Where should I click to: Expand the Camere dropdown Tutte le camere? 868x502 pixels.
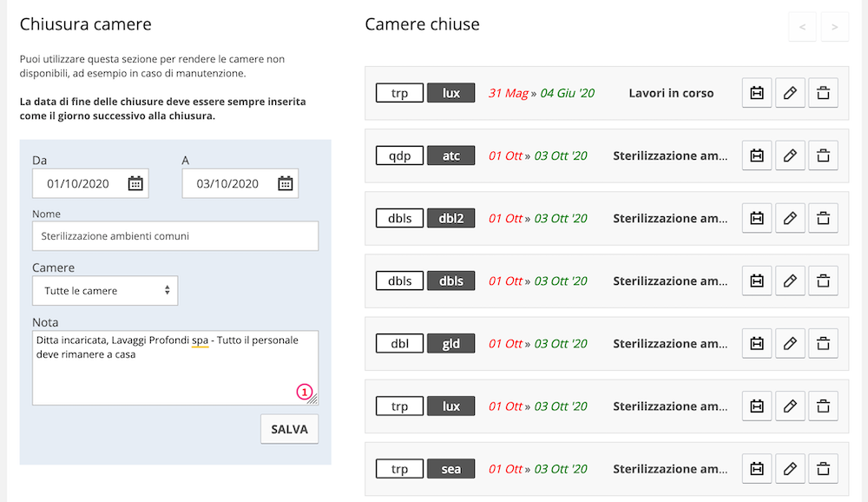click(105, 291)
